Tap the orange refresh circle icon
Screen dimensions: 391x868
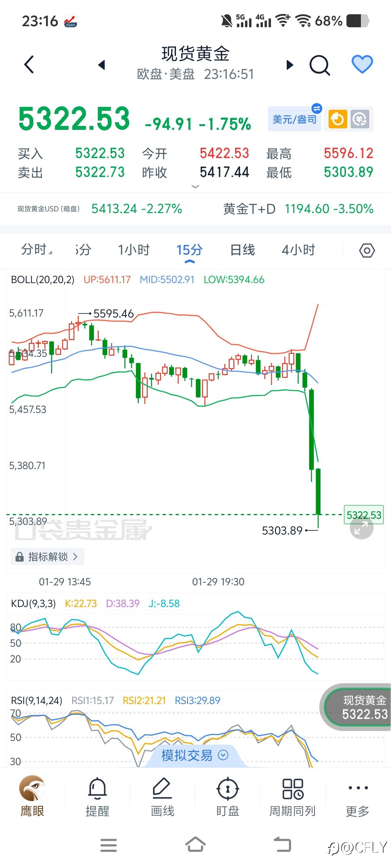(x=337, y=119)
